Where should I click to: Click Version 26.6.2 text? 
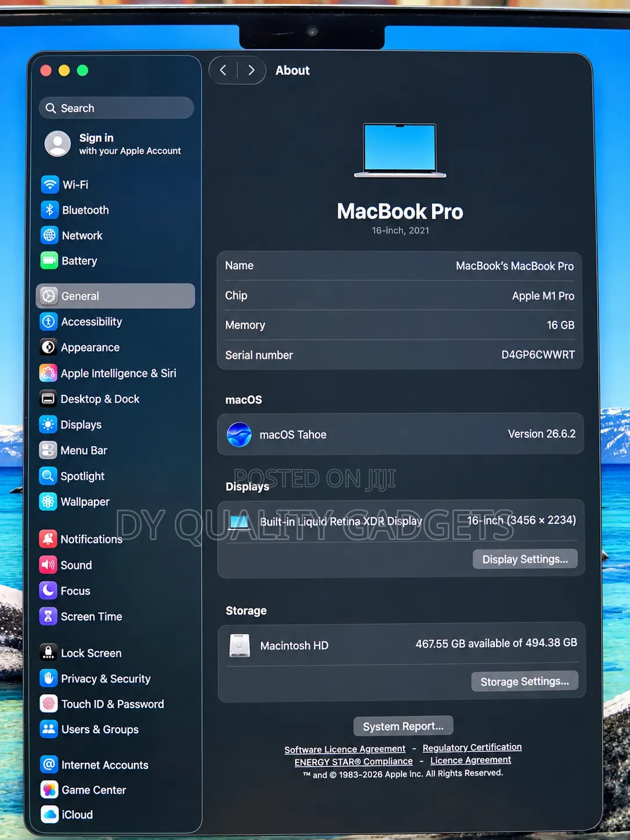tap(542, 434)
